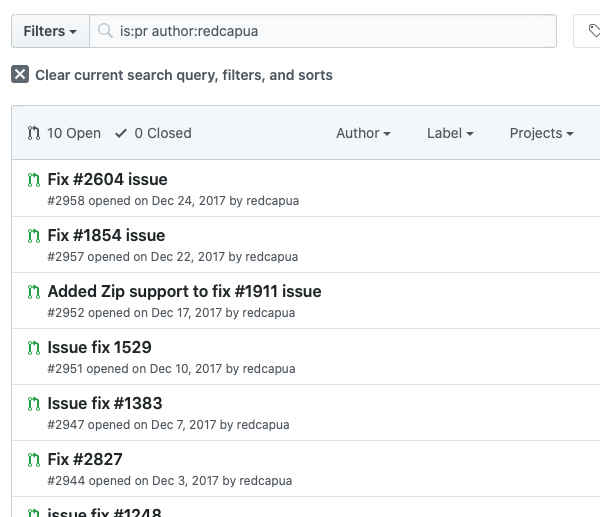Click the labels tag icon button

[x=592, y=31]
